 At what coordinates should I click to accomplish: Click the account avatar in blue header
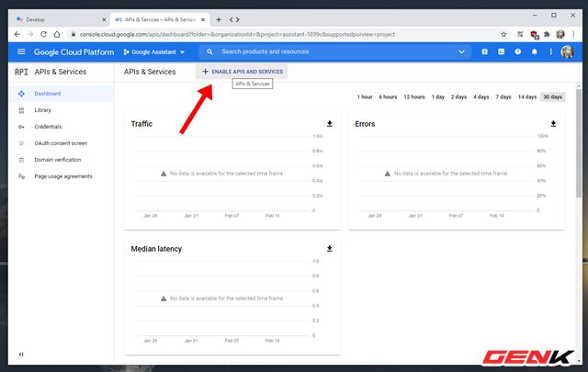[x=567, y=51]
